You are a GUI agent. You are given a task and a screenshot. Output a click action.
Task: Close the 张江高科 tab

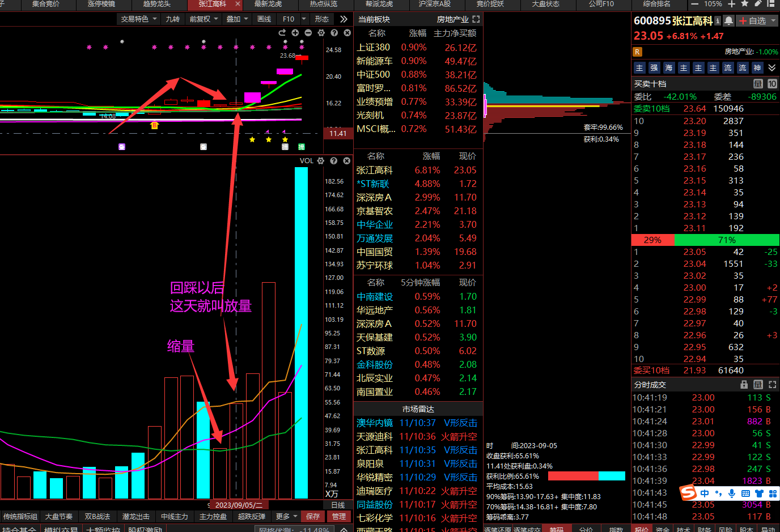[238, 4]
